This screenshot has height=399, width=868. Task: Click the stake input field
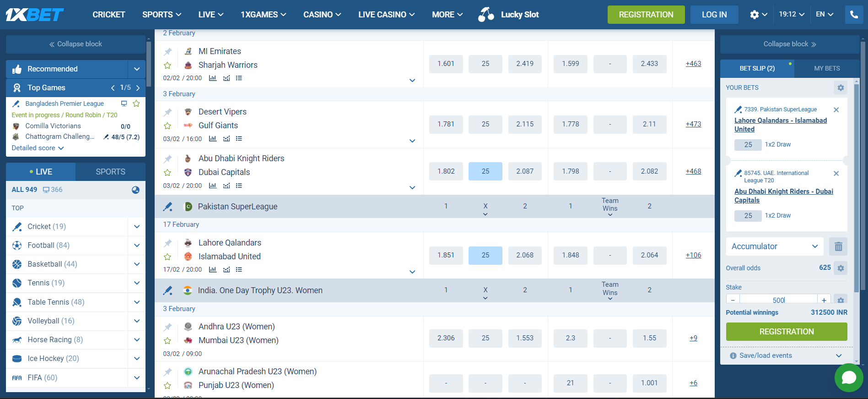(x=778, y=300)
